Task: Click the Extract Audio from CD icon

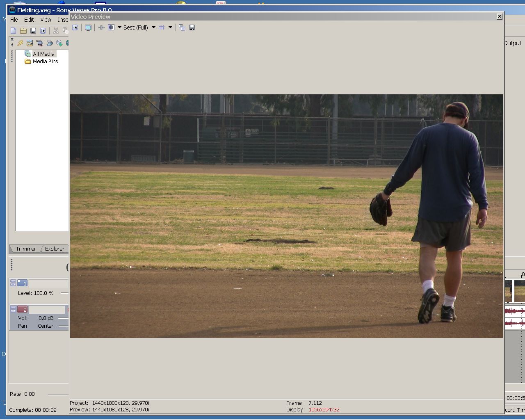Action: pyautogui.click(x=59, y=43)
